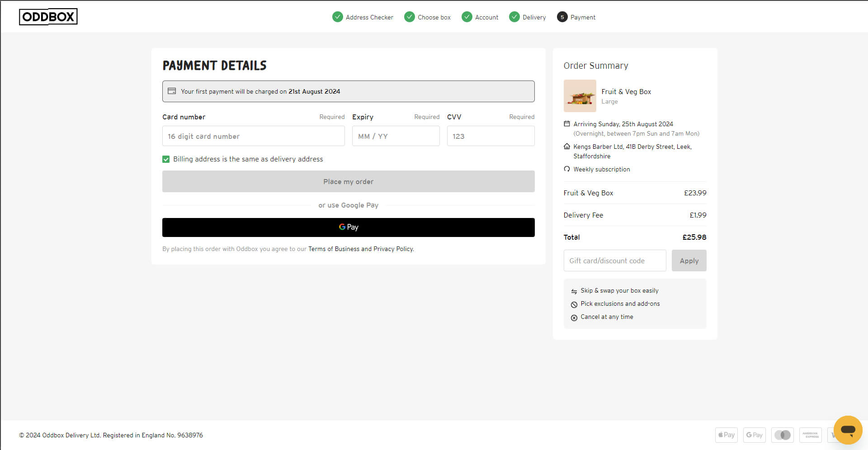Image resolution: width=868 pixels, height=450 pixels.
Task: Focus the expiry MM / YY field
Action: tap(396, 136)
